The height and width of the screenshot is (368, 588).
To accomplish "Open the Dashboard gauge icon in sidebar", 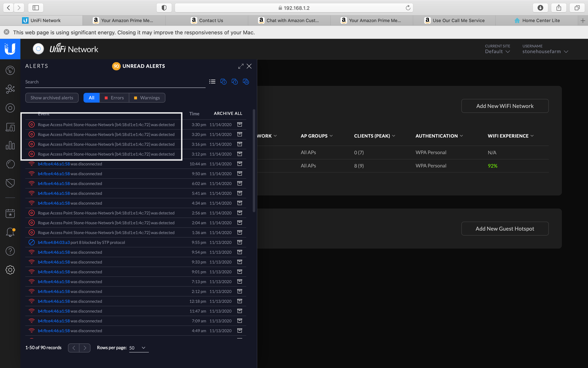I will [10, 70].
